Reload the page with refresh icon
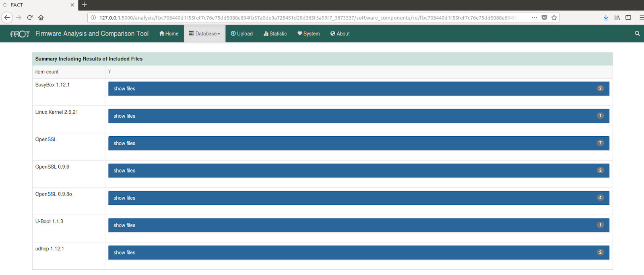644x275 pixels. 30,17
